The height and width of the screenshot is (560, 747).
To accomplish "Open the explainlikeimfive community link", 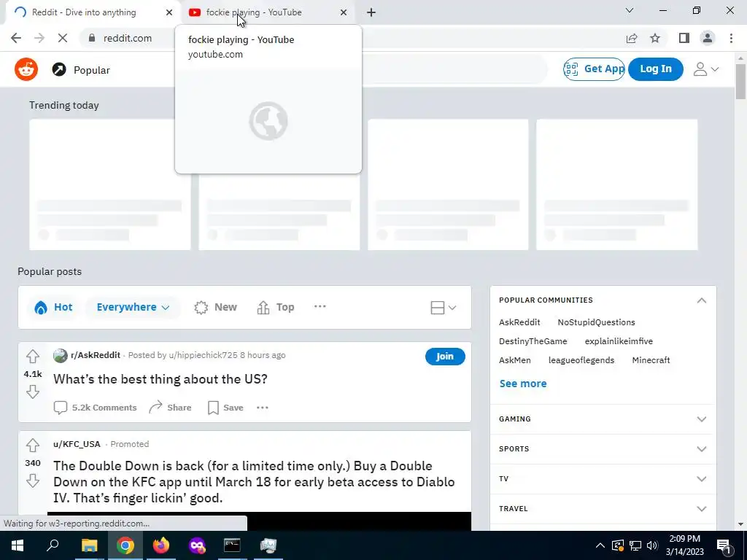I will tap(619, 341).
